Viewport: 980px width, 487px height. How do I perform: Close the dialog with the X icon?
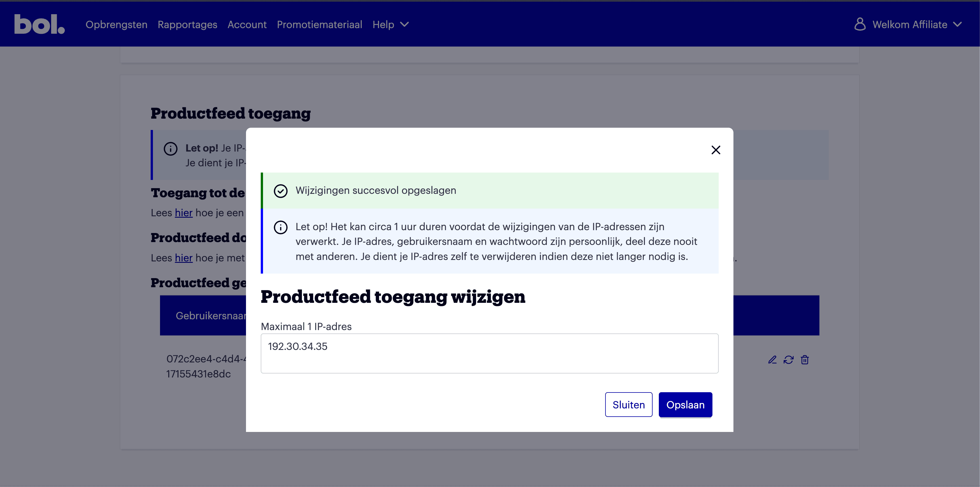[716, 150]
